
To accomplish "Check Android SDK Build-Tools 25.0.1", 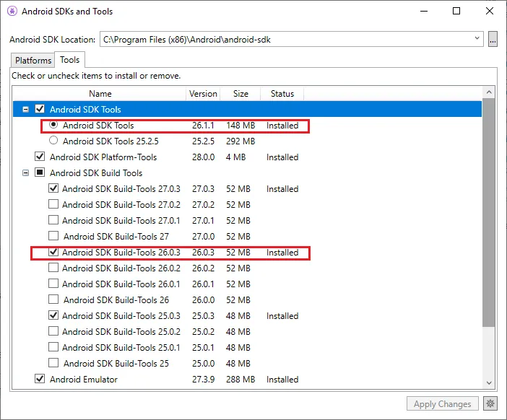I will [53, 346].
